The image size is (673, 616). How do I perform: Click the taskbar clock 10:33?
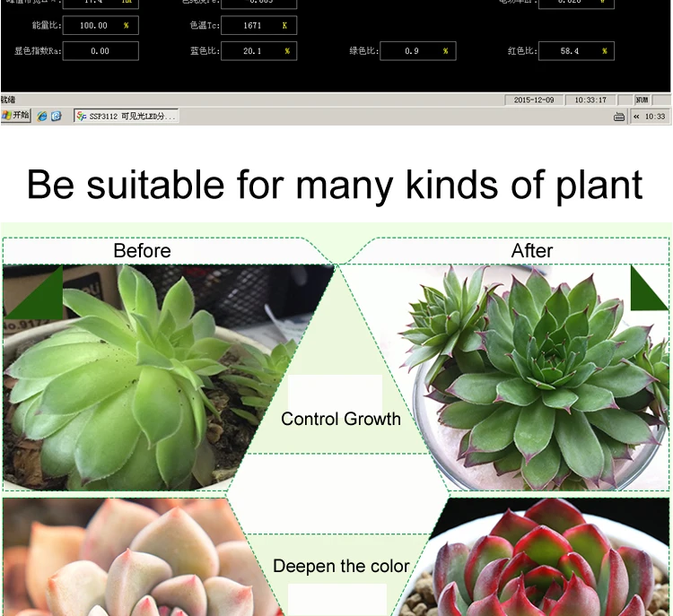pos(654,117)
